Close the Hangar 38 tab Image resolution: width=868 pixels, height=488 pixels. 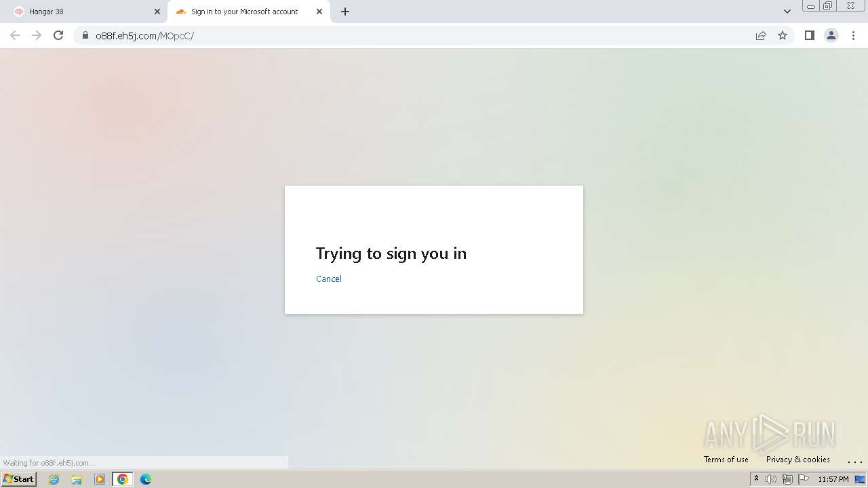click(x=157, y=12)
